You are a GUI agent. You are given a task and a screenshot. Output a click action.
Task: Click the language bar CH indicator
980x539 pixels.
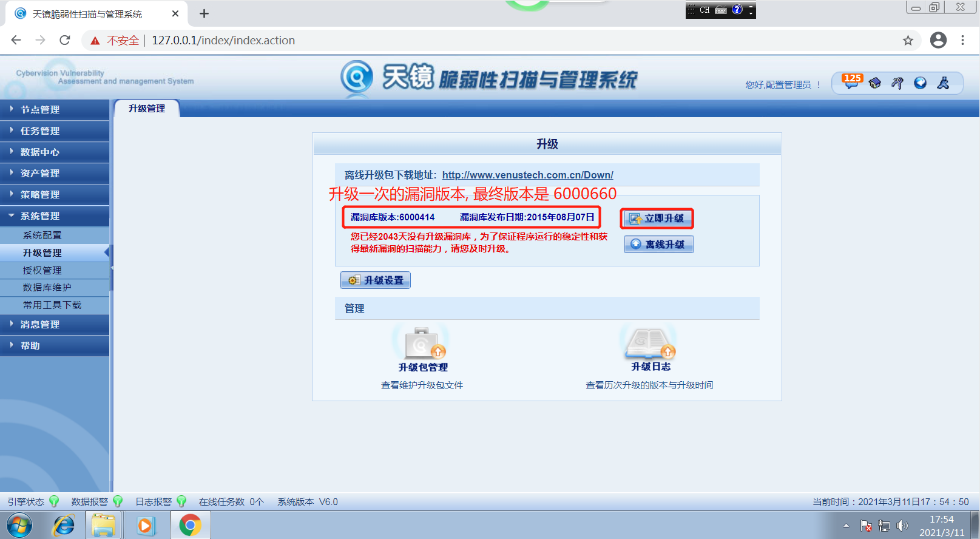(705, 10)
